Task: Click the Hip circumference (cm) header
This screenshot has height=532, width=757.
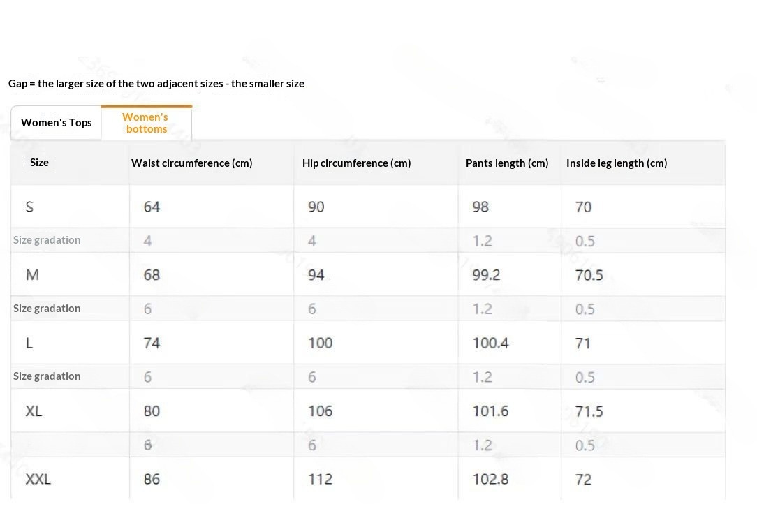Action: tap(356, 163)
